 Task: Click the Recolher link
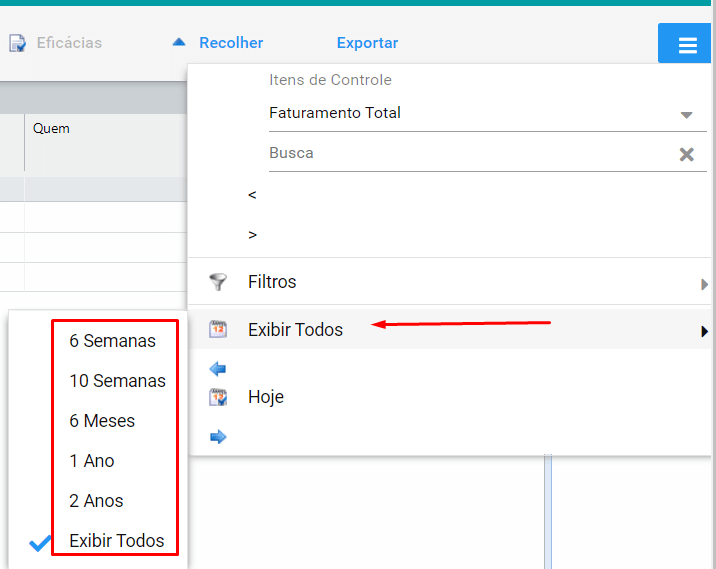click(231, 43)
